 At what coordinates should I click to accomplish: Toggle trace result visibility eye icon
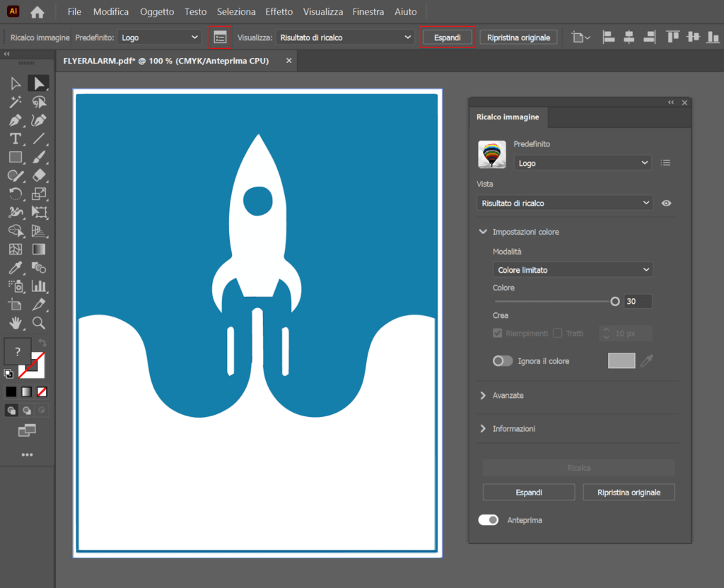tap(666, 204)
